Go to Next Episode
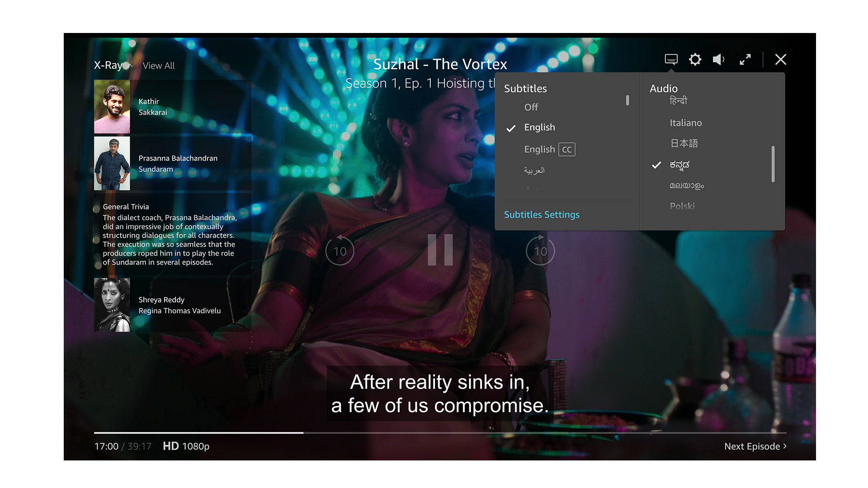 point(755,446)
